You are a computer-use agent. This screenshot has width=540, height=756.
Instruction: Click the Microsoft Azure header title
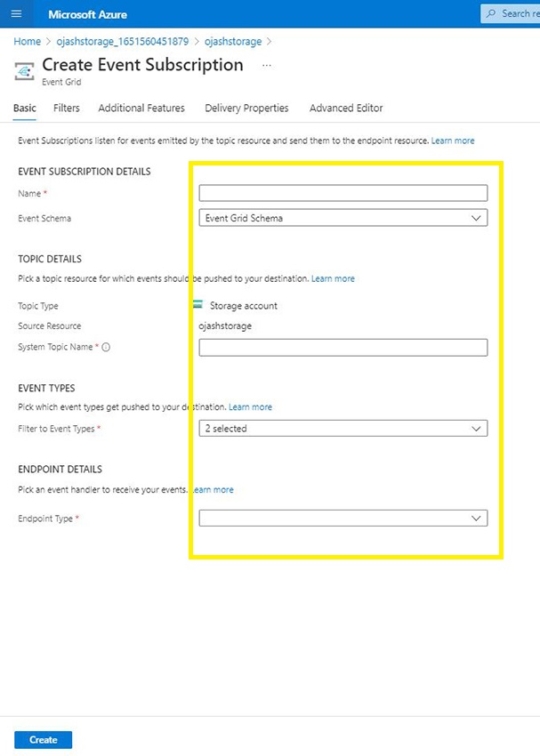click(x=87, y=14)
